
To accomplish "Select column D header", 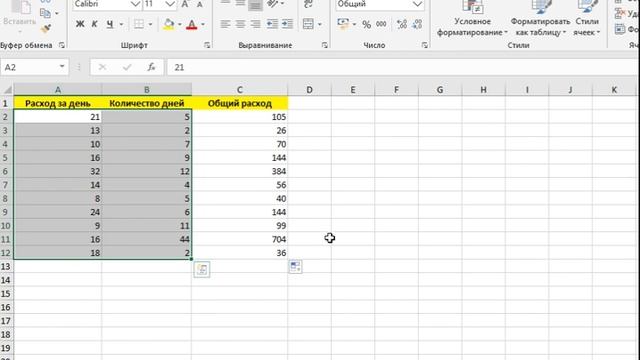I will (309, 90).
